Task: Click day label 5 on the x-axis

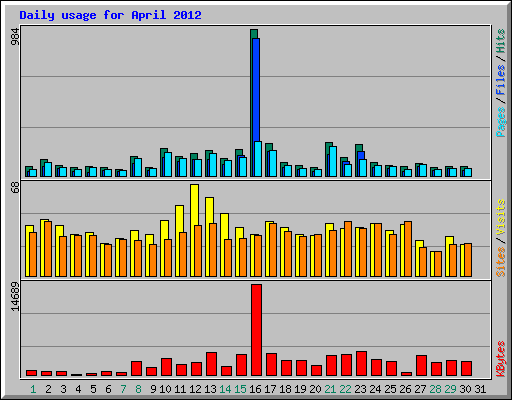Action: click(x=93, y=389)
